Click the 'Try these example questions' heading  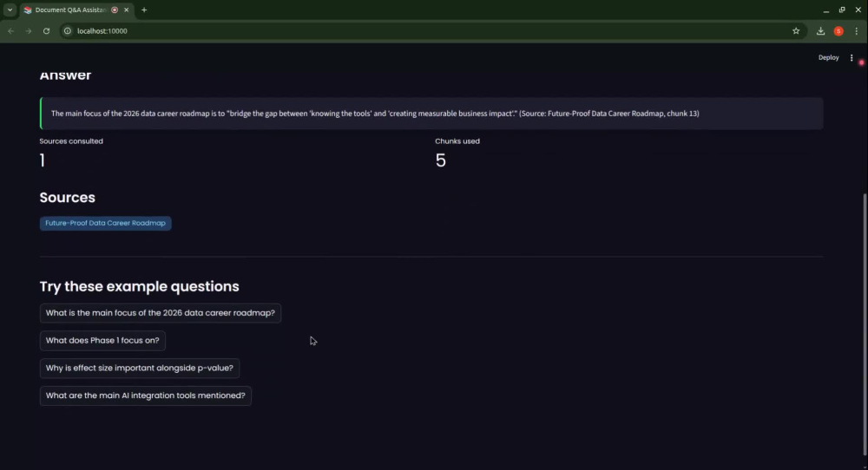(x=140, y=286)
